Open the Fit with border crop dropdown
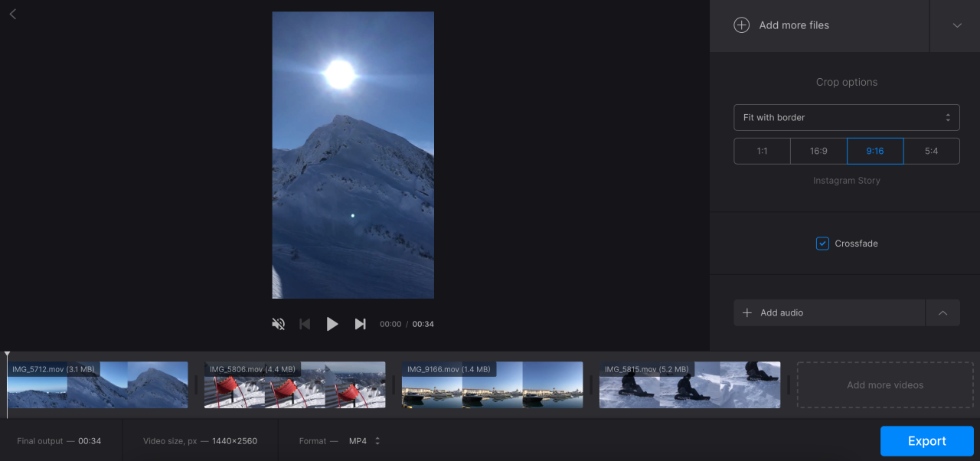 click(846, 117)
